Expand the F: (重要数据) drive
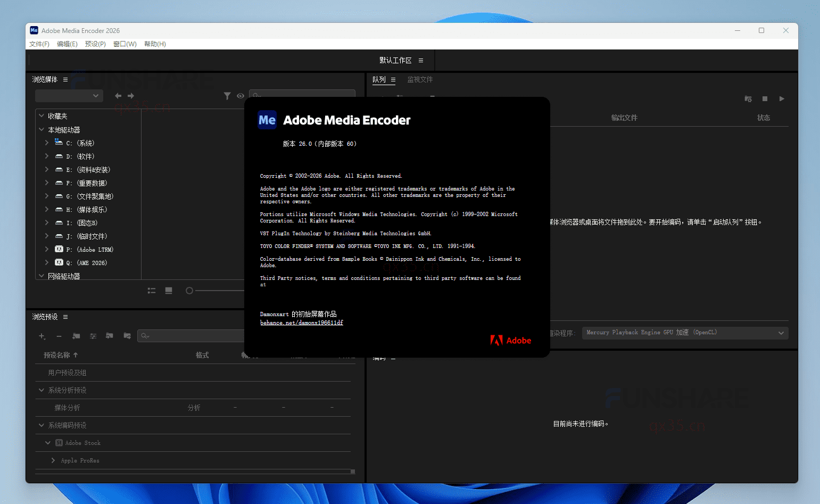The height and width of the screenshot is (504, 820). [x=47, y=183]
